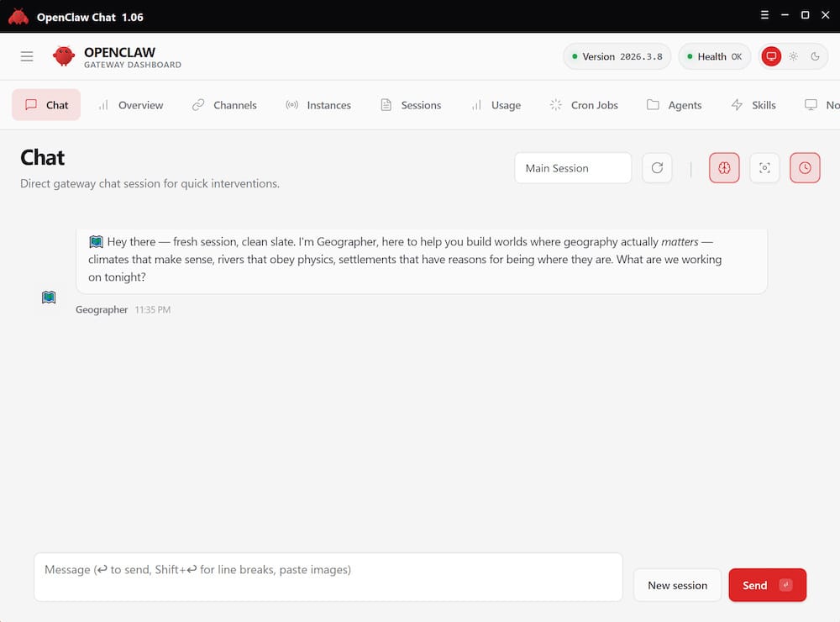Switch to light mode with the sun icon

coord(793,55)
